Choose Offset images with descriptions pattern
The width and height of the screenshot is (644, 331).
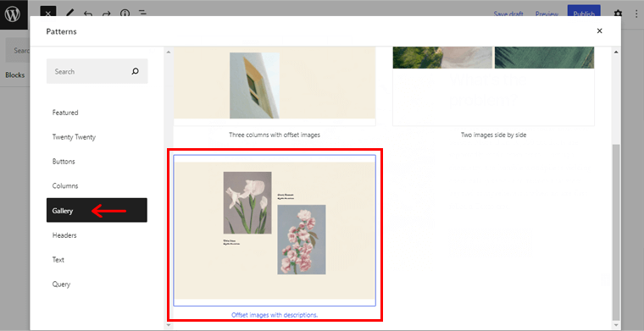pos(275,230)
